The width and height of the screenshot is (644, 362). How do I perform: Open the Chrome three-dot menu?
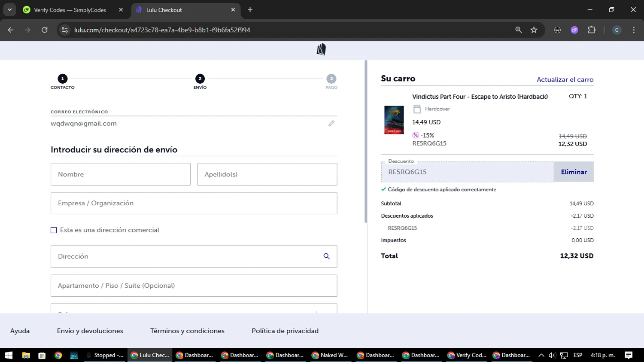tap(634, 30)
